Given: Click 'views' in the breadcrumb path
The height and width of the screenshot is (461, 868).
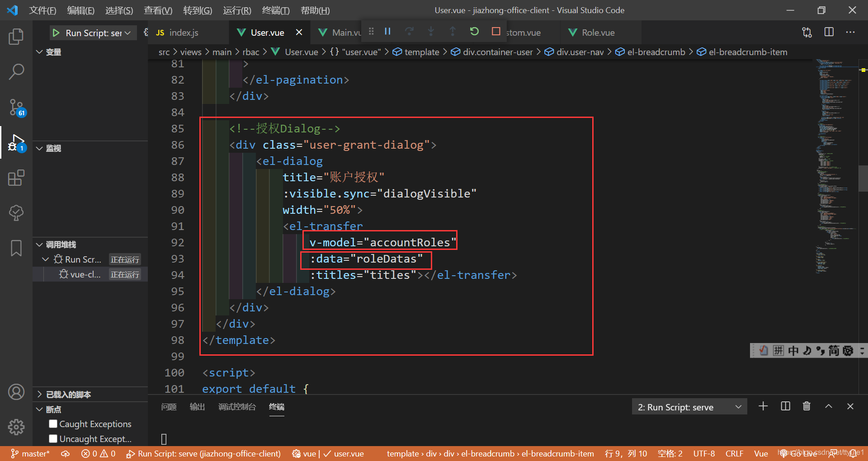Looking at the screenshot, I should click(x=191, y=52).
